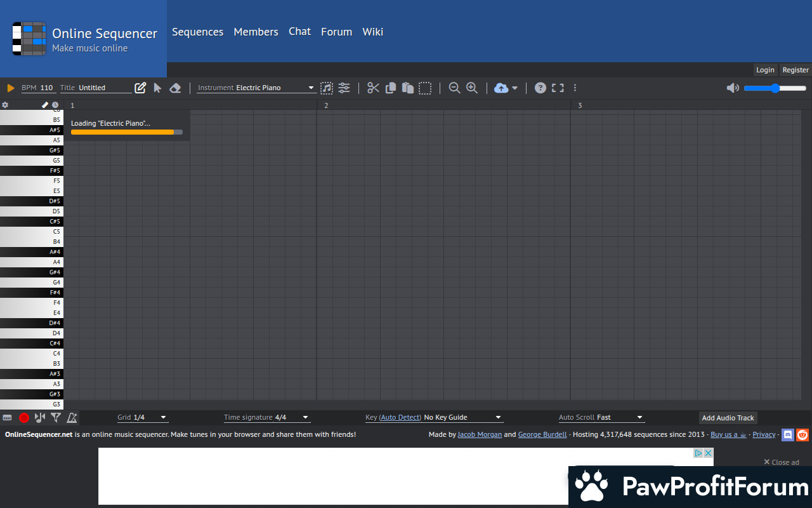The height and width of the screenshot is (508, 812).
Task: Open the Jacob Morgan link
Action: tap(480, 434)
